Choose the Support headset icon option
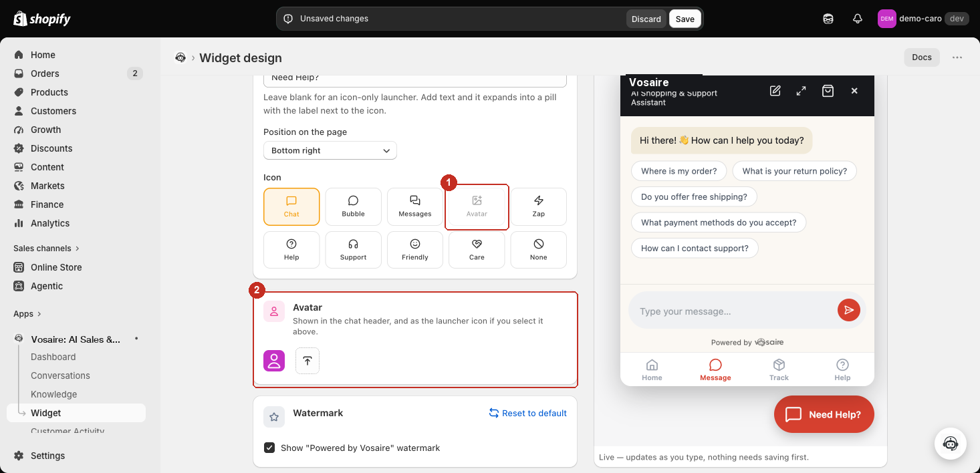 [x=353, y=250]
